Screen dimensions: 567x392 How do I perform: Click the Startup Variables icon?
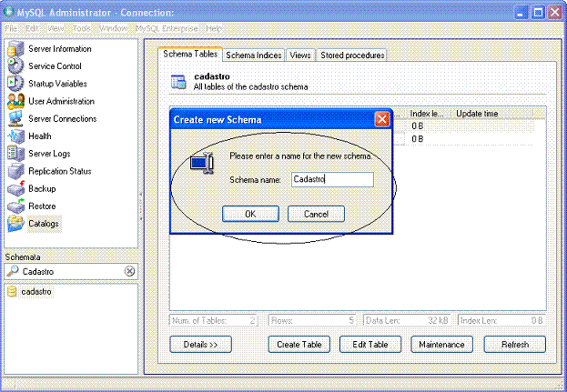coord(15,84)
